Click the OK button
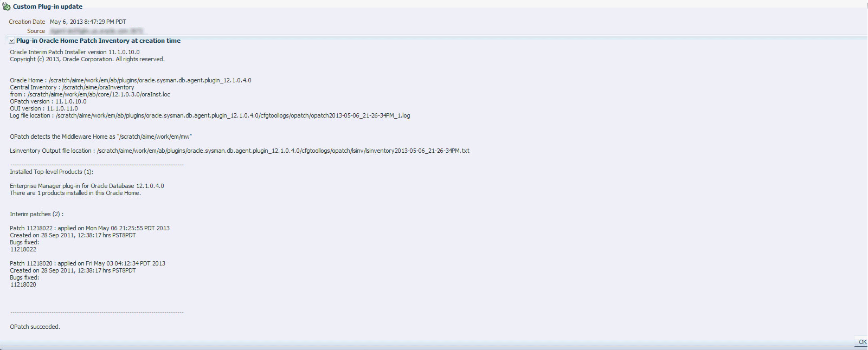This screenshot has width=868, height=350. tap(862, 342)
